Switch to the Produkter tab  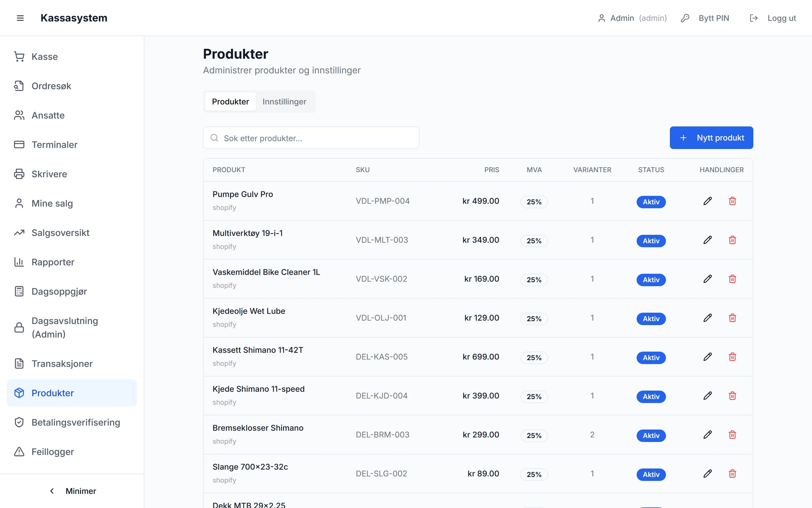[x=230, y=102]
